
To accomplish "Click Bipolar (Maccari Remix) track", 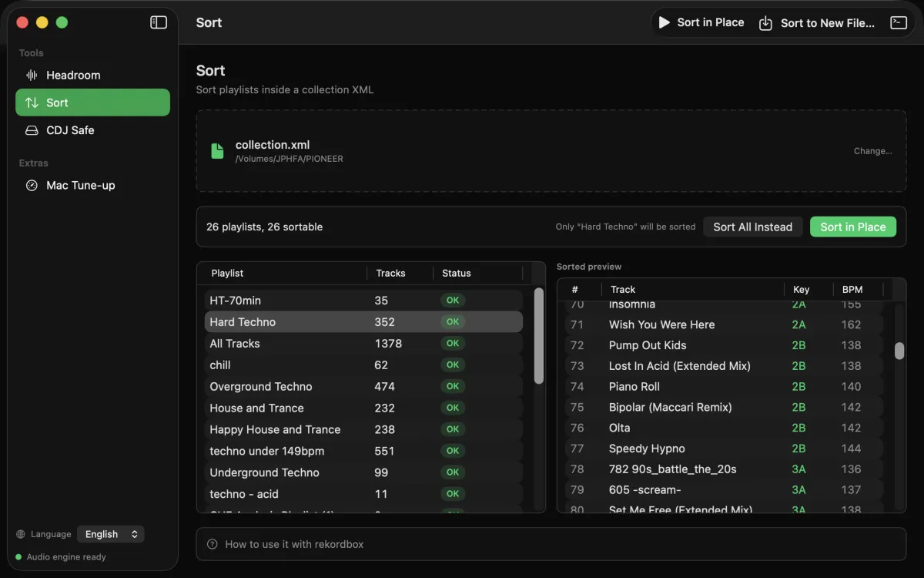I will click(x=670, y=407).
